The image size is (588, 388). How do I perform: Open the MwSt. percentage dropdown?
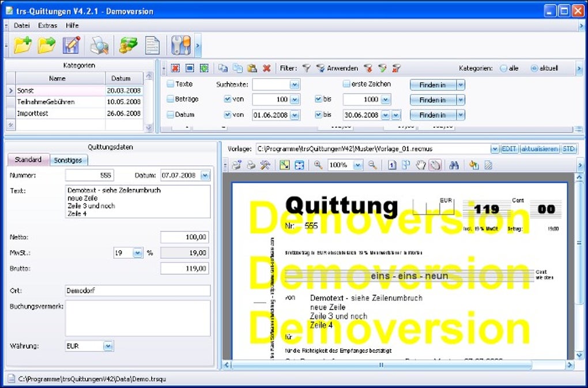(x=138, y=253)
